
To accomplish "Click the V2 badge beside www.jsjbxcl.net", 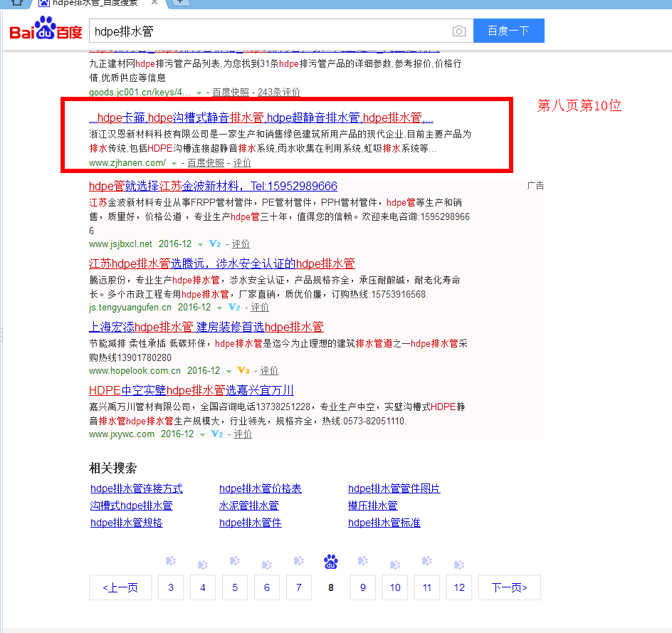I will (x=215, y=244).
